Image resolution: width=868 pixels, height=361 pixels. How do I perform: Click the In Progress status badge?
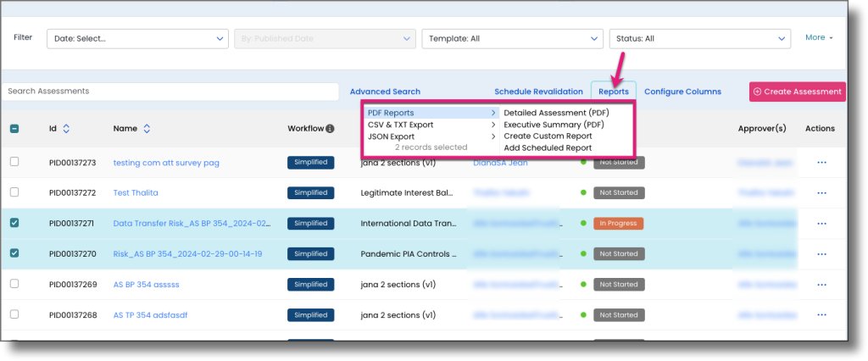coord(618,223)
